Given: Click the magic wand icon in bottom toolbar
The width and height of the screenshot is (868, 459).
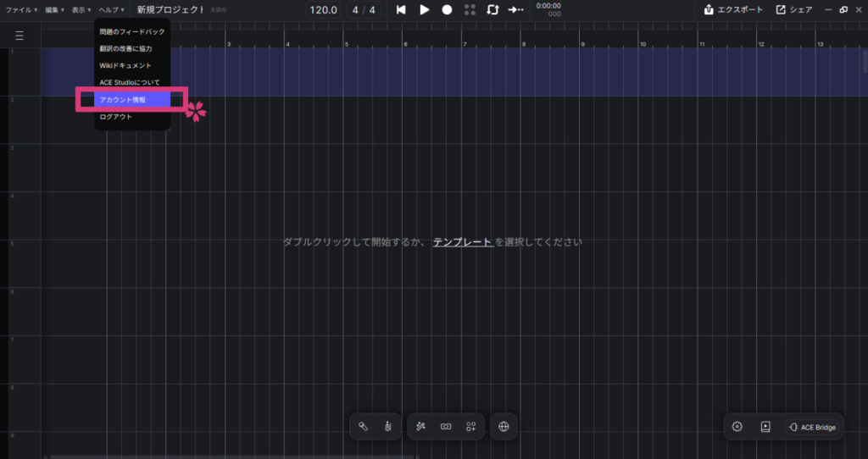Looking at the screenshot, I should pyautogui.click(x=420, y=427).
